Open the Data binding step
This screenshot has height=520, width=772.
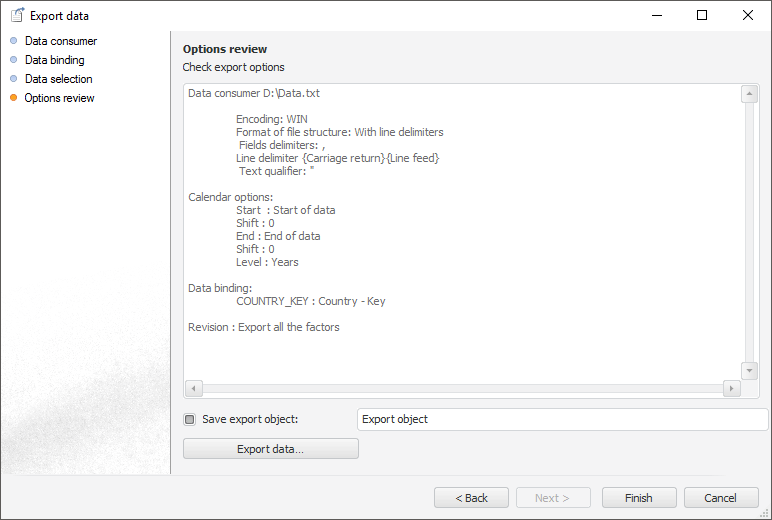[55, 60]
